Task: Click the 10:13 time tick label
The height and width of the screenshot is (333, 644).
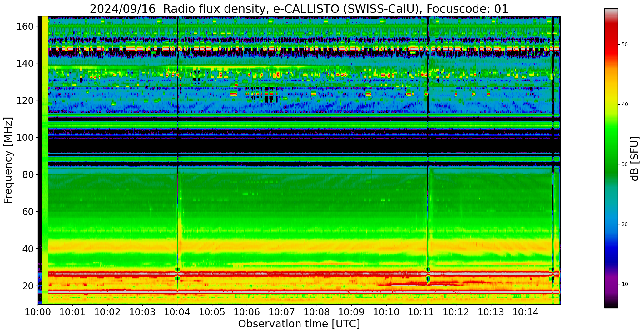Action: point(491,312)
